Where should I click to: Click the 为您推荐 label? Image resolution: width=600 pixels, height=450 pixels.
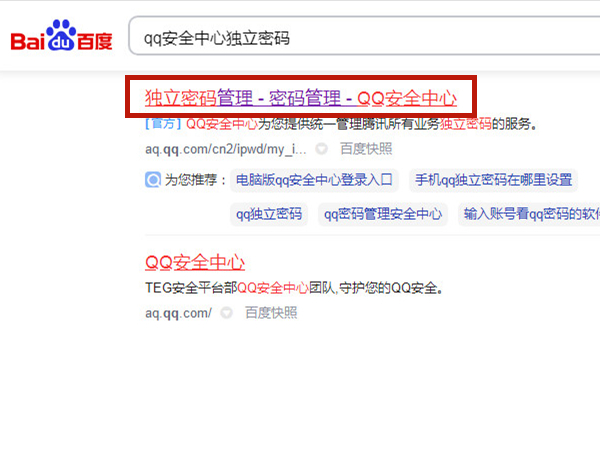click(x=195, y=180)
